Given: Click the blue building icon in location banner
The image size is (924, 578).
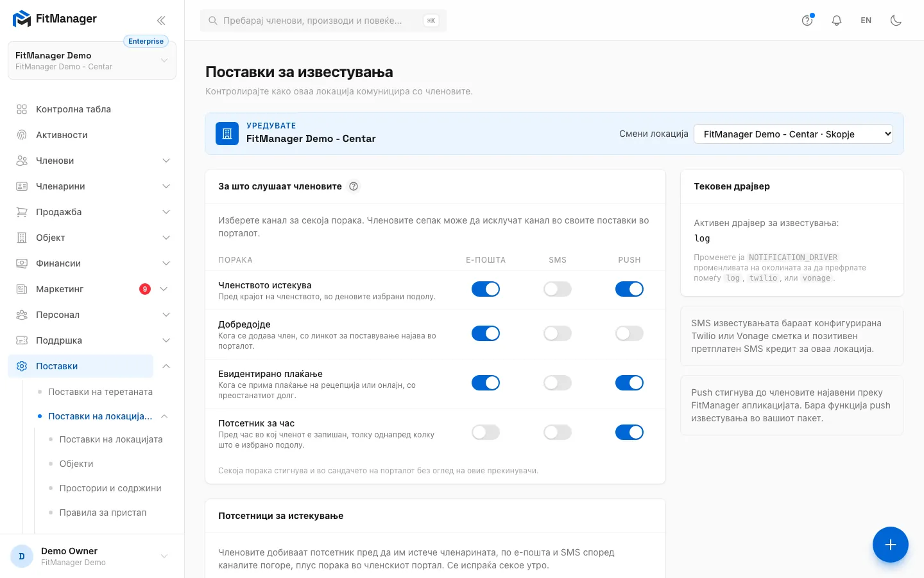Looking at the screenshot, I should pos(227,134).
